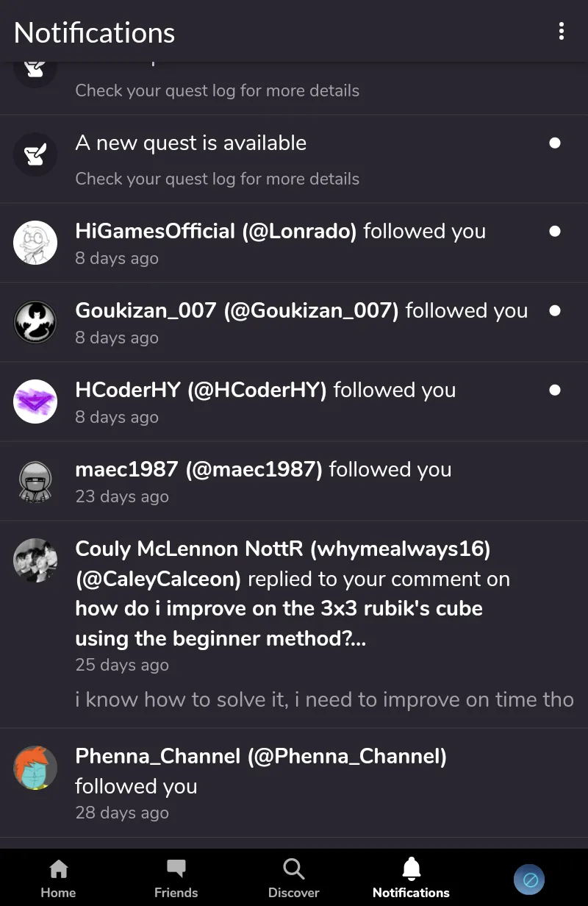Open the rubik's cube post title link
588x906 pixels.
(279, 624)
